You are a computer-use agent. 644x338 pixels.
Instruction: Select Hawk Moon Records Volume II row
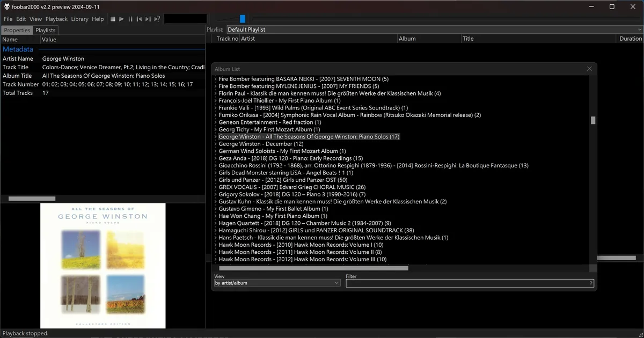pos(300,252)
